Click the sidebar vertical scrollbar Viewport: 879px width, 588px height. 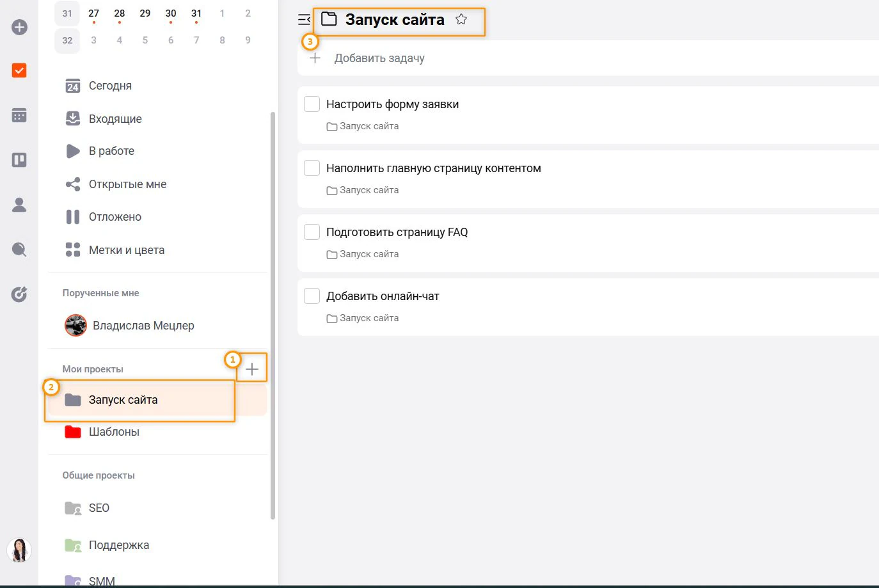click(273, 315)
